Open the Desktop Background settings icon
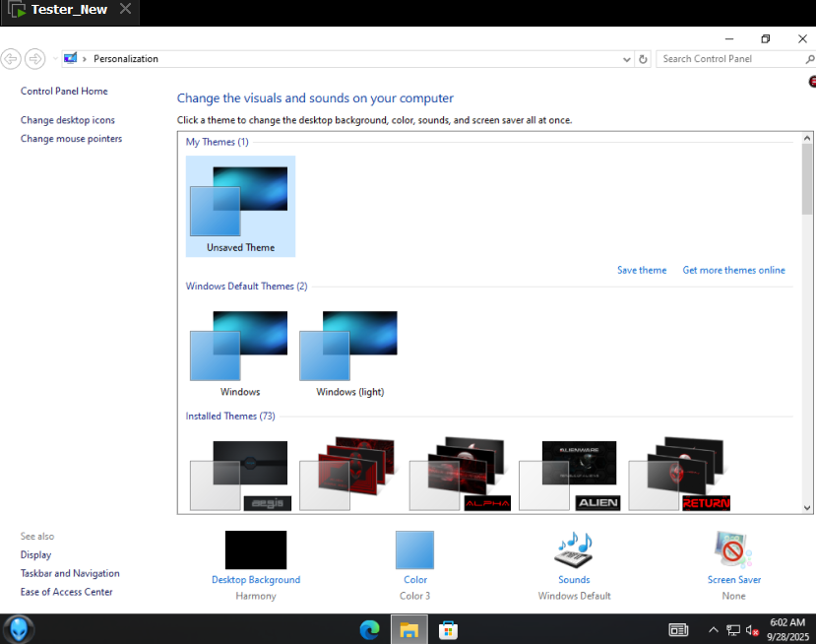816x644 pixels. tap(255, 550)
